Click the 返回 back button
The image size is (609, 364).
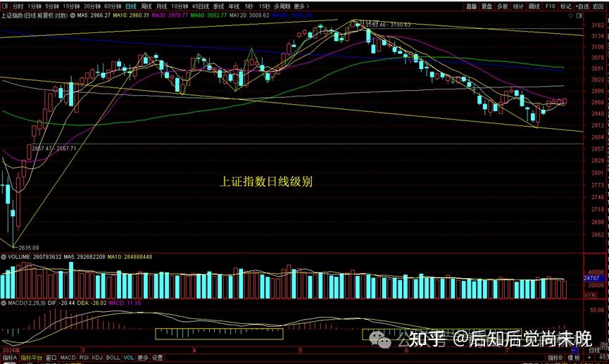(598, 6)
